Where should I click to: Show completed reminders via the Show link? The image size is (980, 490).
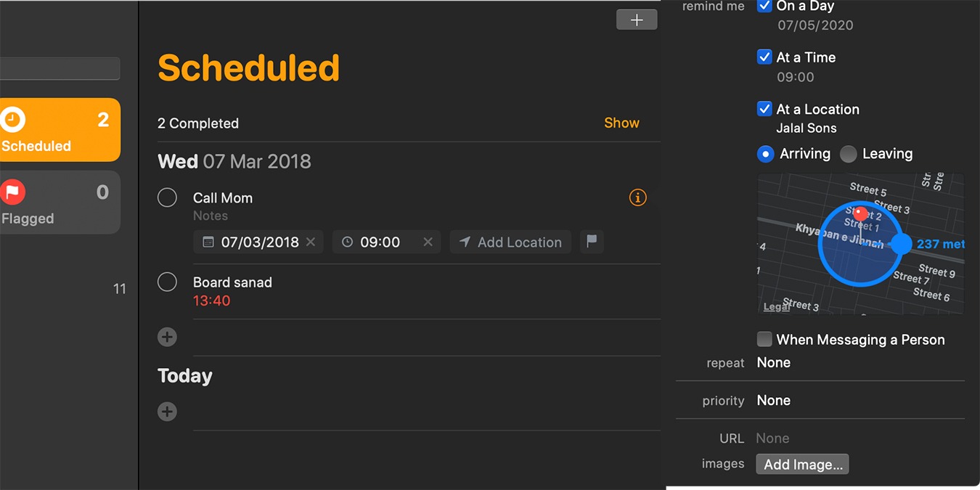(x=621, y=123)
